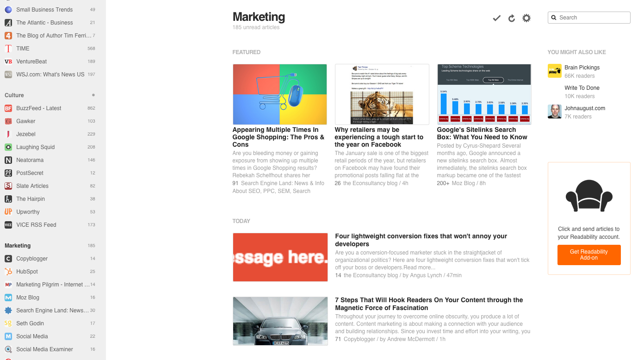Viewport: 644px width, 360px height.
Task: Open Why retailers may be experiencing article
Action: click(379, 137)
